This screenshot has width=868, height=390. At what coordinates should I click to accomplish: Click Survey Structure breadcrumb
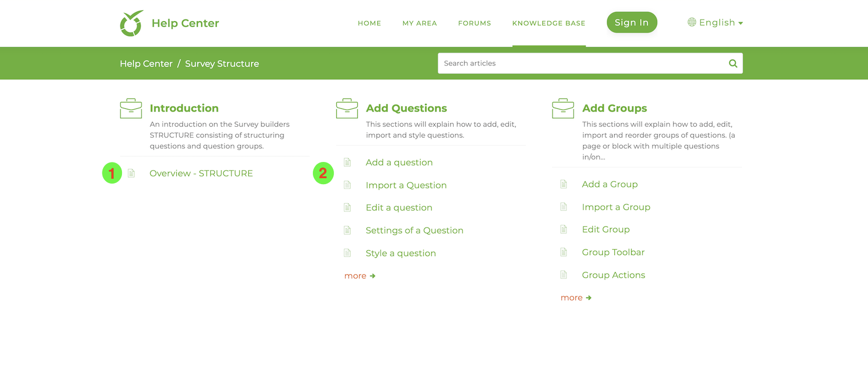click(x=222, y=63)
